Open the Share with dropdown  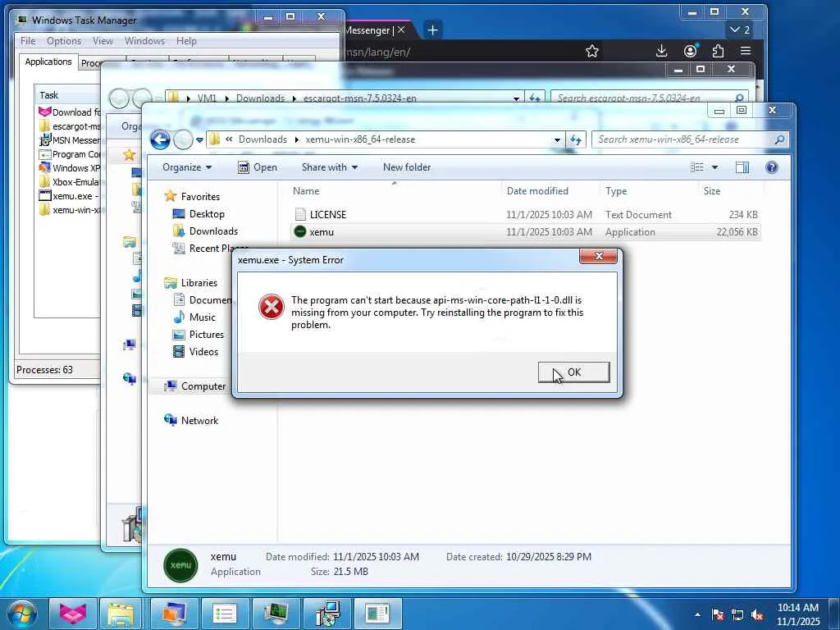click(330, 167)
